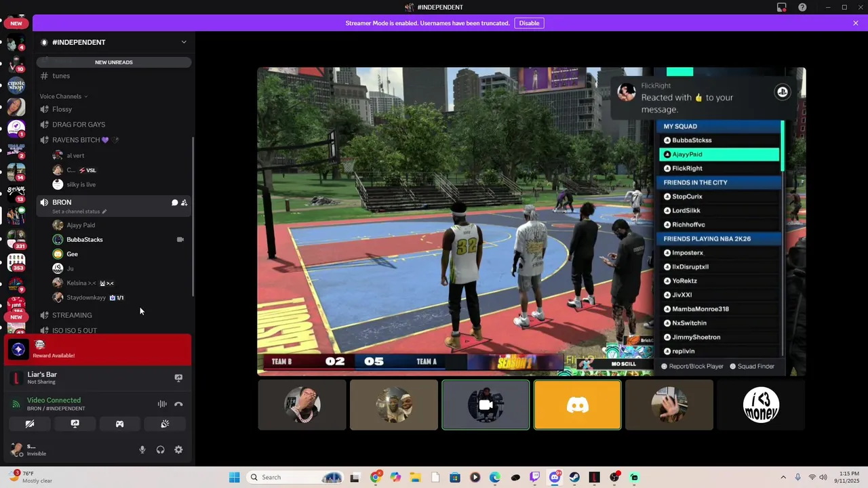Screen dimensions: 868x488
Task: Deafen with the headphones icon
Action: tap(160, 449)
